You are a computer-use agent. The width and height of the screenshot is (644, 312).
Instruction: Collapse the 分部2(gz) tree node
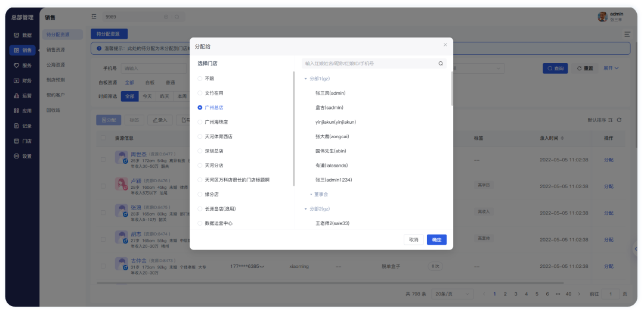coord(305,208)
